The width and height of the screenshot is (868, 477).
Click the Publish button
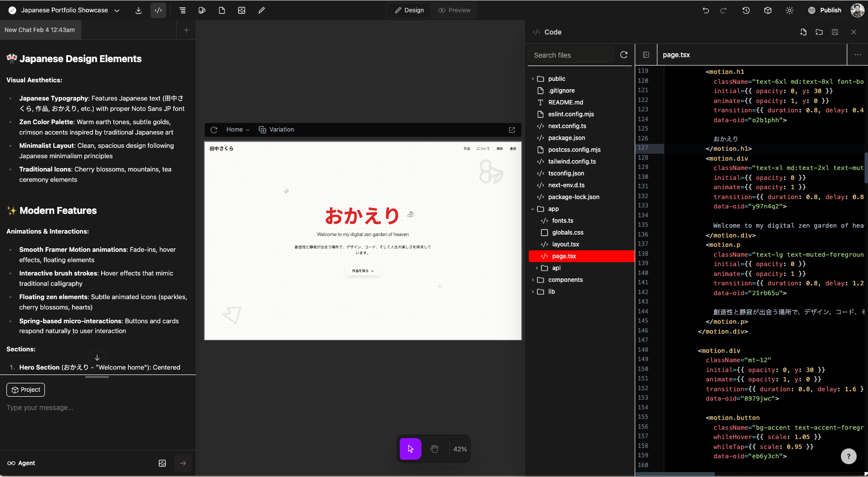point(825,10)
